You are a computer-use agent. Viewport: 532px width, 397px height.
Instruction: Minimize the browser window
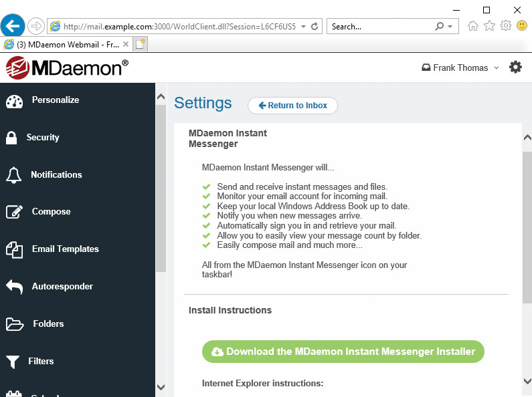[x=456, y=10]
